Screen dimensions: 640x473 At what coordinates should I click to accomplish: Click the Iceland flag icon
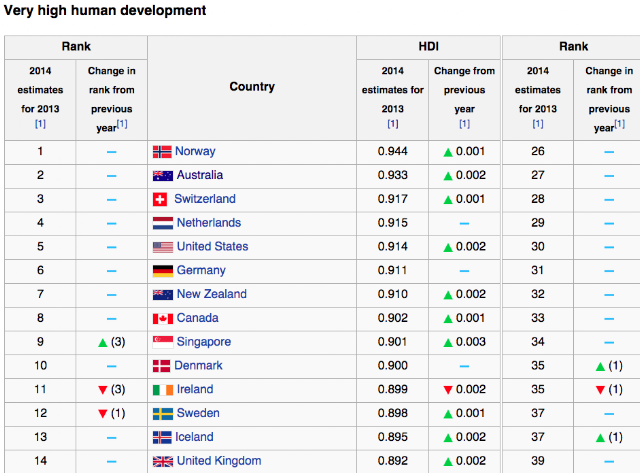pyautogui.click(x=162, y=437)
